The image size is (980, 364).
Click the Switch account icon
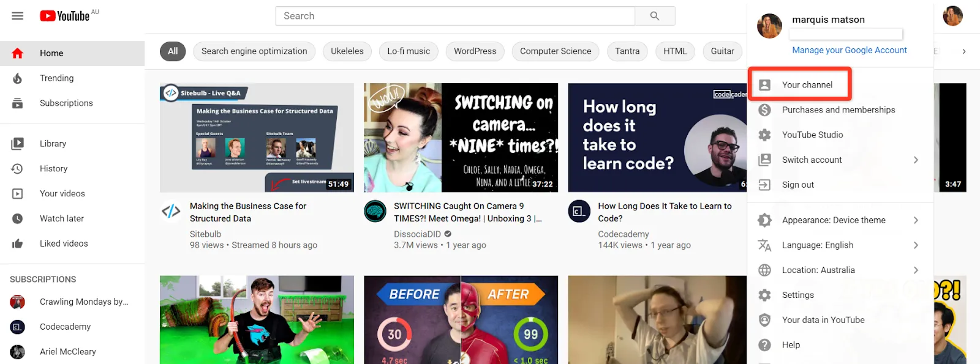pyautogui.click(x=764, y=160)
